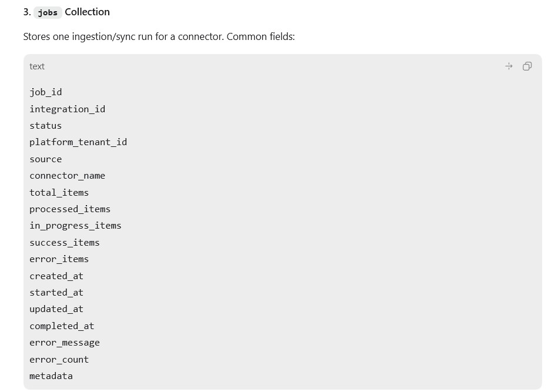Viewport: 555px width, 392px height.
Task: Click platform_tenant_id in the code block
Action: point(78,142)
